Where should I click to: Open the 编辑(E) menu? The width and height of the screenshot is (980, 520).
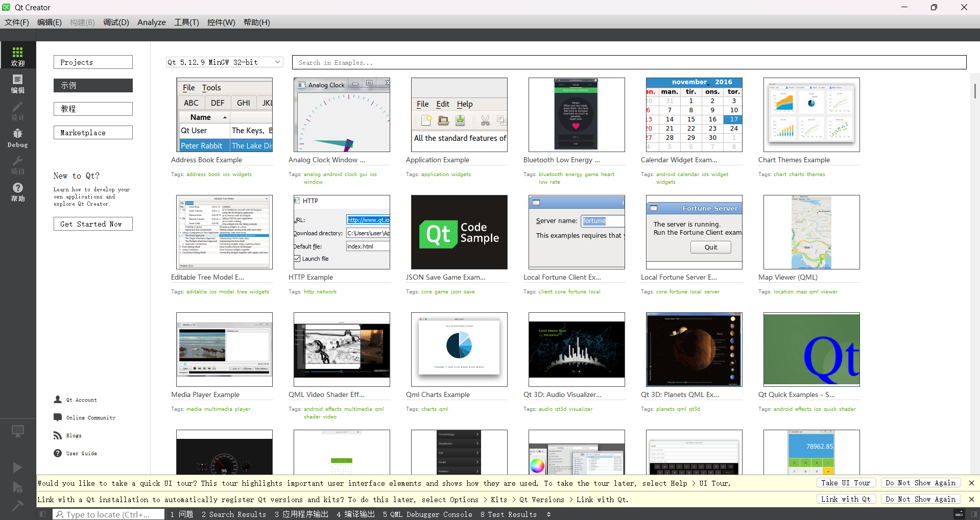50,22
